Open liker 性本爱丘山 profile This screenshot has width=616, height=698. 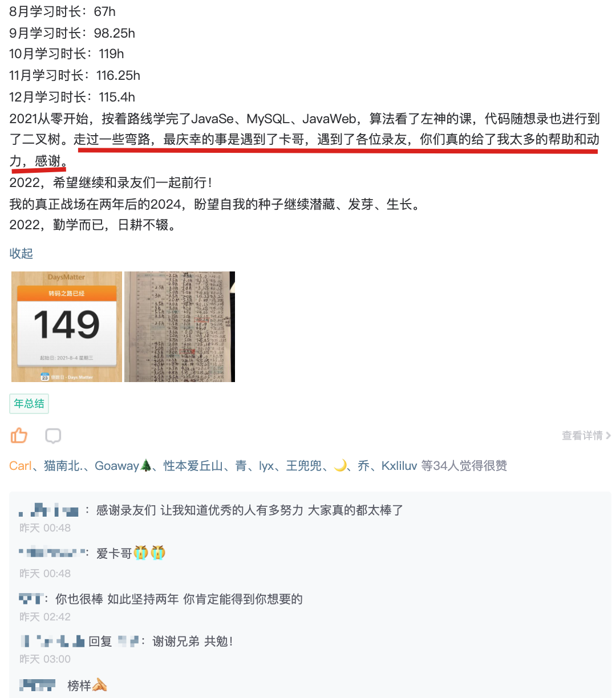193,466
